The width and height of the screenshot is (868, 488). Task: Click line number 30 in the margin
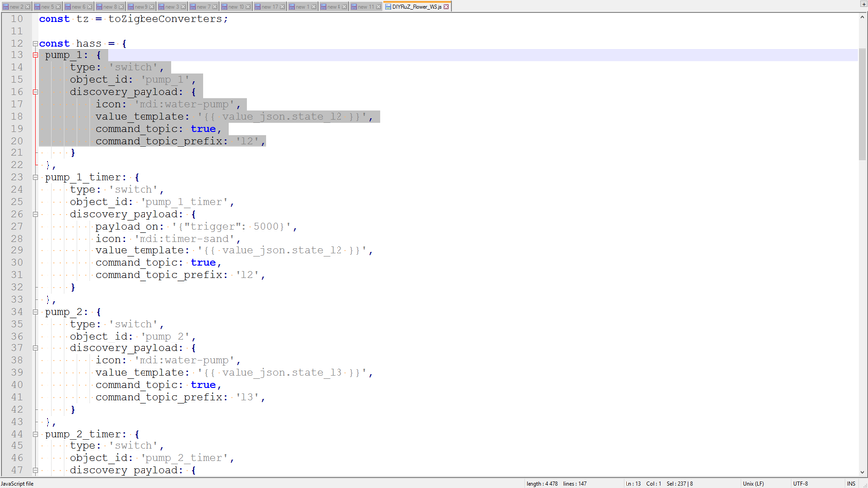pos(16,263)
